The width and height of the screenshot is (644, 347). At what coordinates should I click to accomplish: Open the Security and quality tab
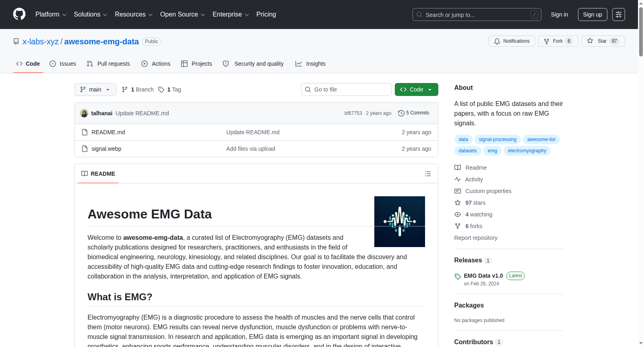coord(253,64)
